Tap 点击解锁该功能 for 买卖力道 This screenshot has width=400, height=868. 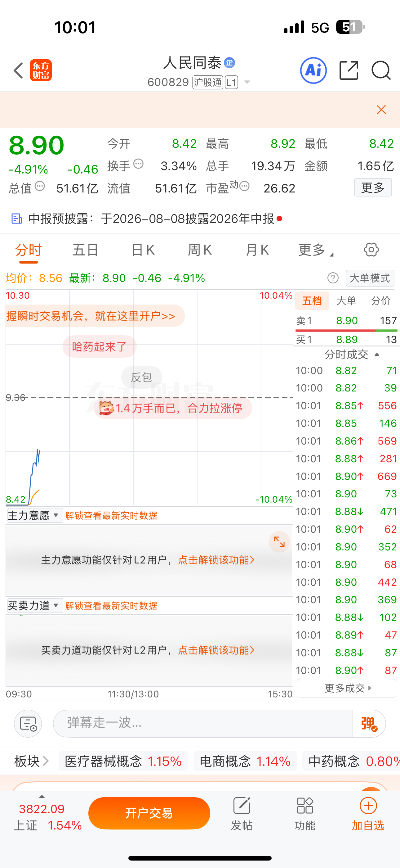click(x=216, y=650)
